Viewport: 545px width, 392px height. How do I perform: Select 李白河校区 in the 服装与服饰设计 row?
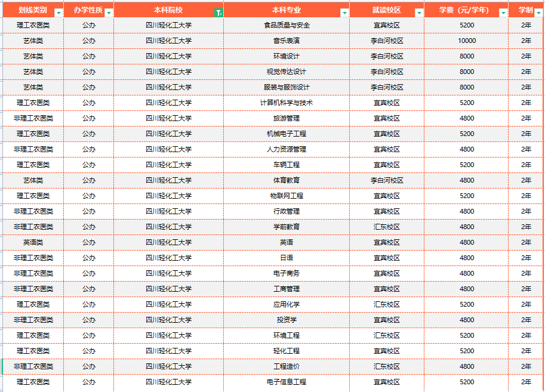pyautogui.click(x=387, y=87)
